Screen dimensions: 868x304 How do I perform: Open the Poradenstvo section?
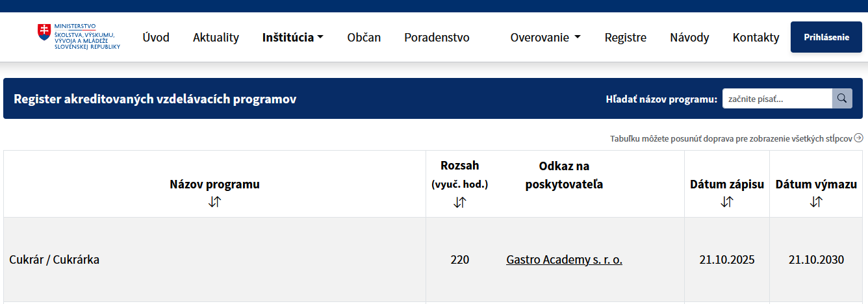coord(437,37)
